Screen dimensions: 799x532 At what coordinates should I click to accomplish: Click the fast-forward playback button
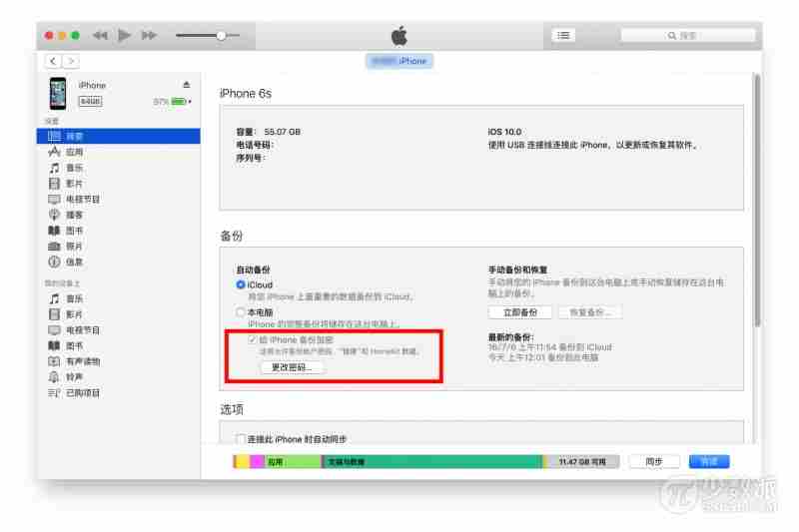tap(149, 35)
